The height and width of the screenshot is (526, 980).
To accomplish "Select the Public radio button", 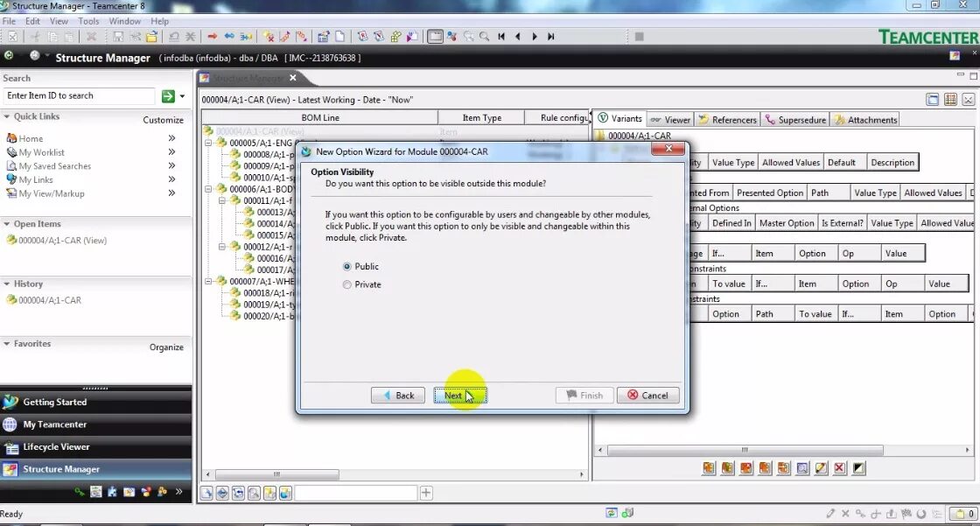I will [x=346, y=266].
